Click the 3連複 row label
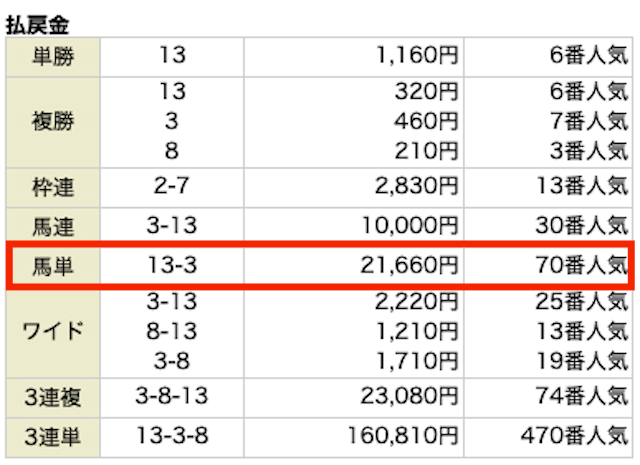This screenshot has width=640, height=465. (x=53, y=397)
